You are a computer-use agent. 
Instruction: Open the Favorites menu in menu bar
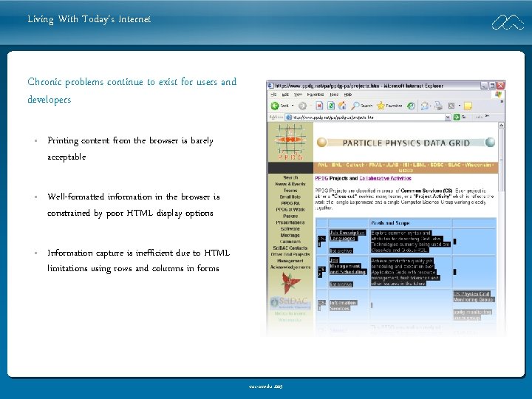point(316,95)
